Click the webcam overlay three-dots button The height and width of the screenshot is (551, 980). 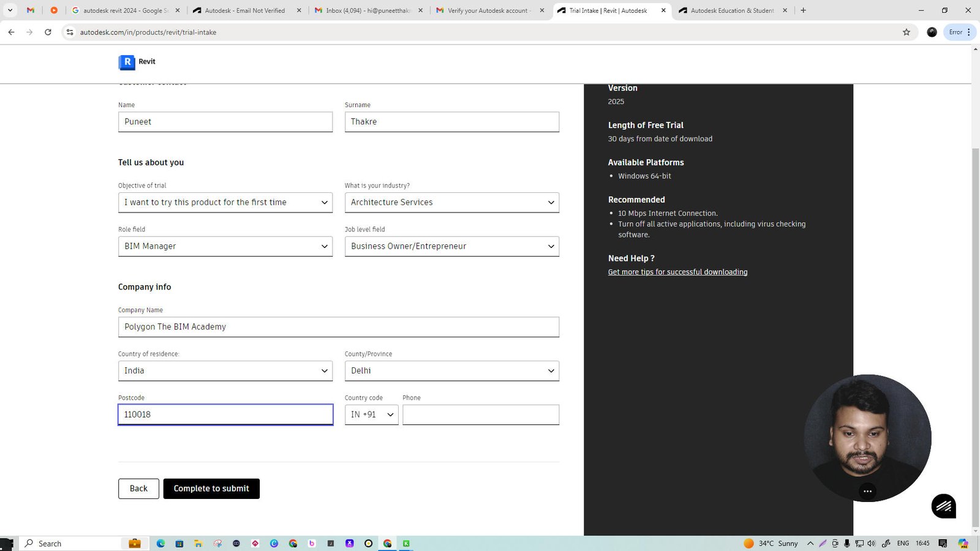[867, 491]
